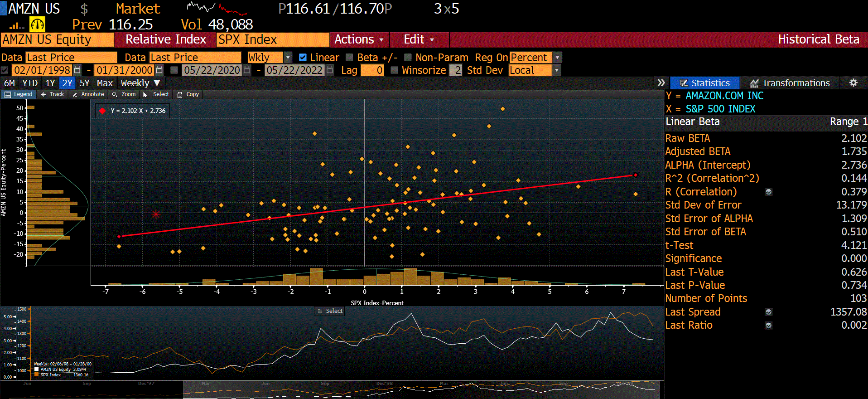This screenshot has height=399, width=868.
Task: Open the calendar icon after 01/31/2000
Action: point(159,70)
